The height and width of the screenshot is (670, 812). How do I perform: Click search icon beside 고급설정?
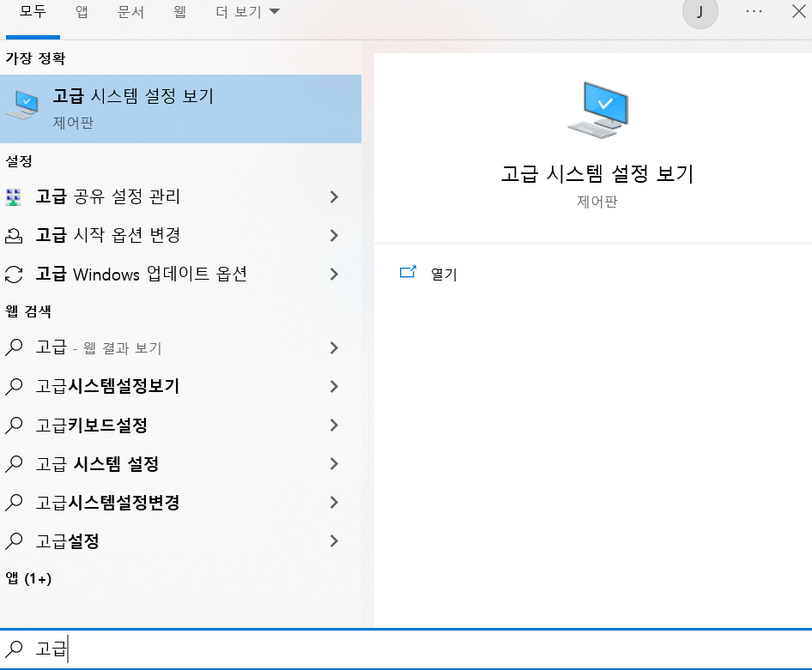[x=14, y=540]
